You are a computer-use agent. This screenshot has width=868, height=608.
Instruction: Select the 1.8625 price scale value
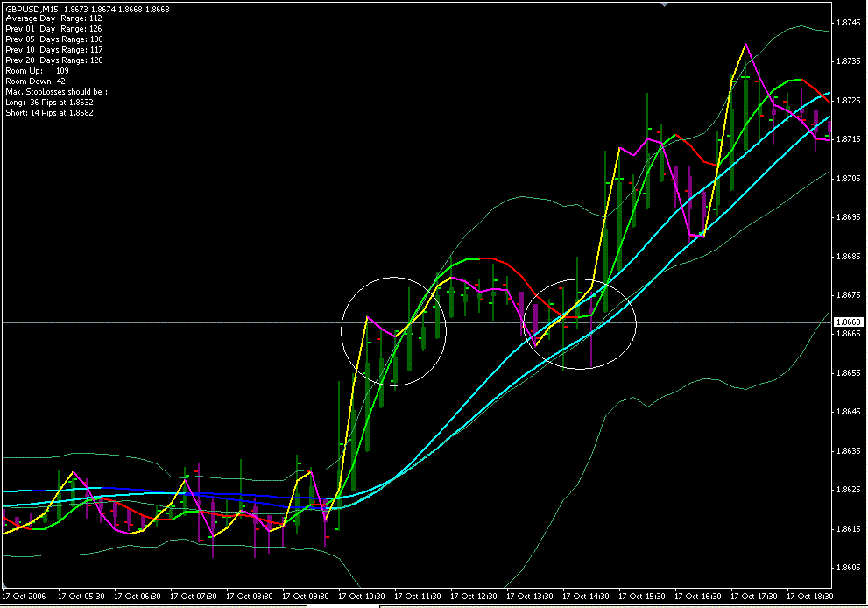[x=848, y=490]
